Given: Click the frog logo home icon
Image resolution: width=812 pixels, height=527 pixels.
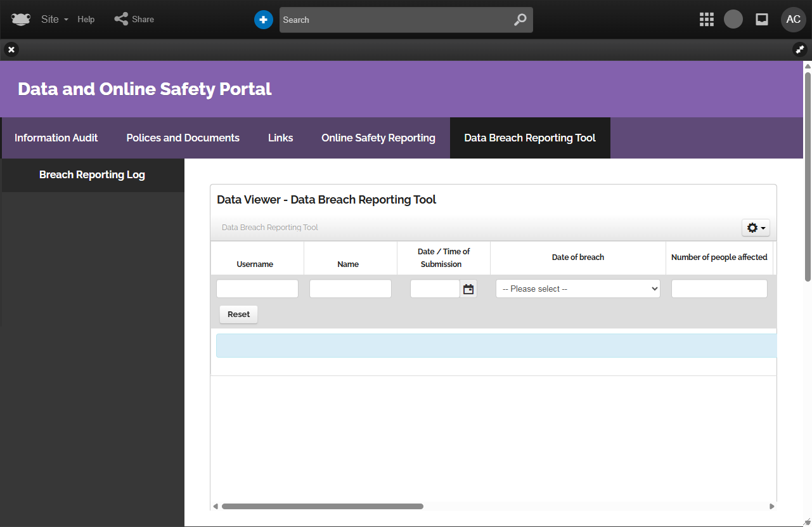Looking at the screenshot, I should pos(21,19).
